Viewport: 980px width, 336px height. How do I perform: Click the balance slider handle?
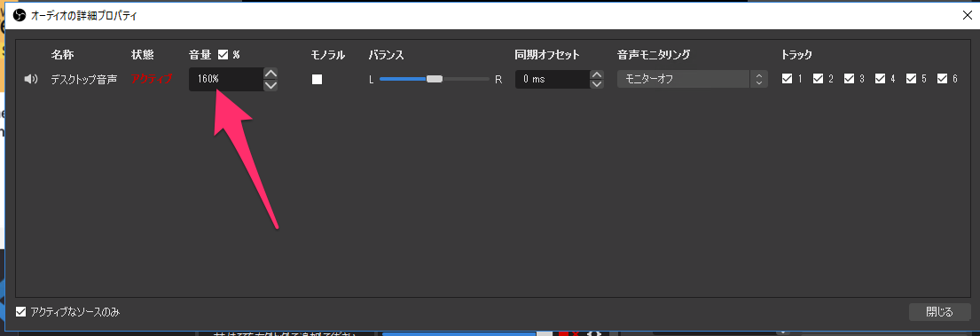(435, 79)
